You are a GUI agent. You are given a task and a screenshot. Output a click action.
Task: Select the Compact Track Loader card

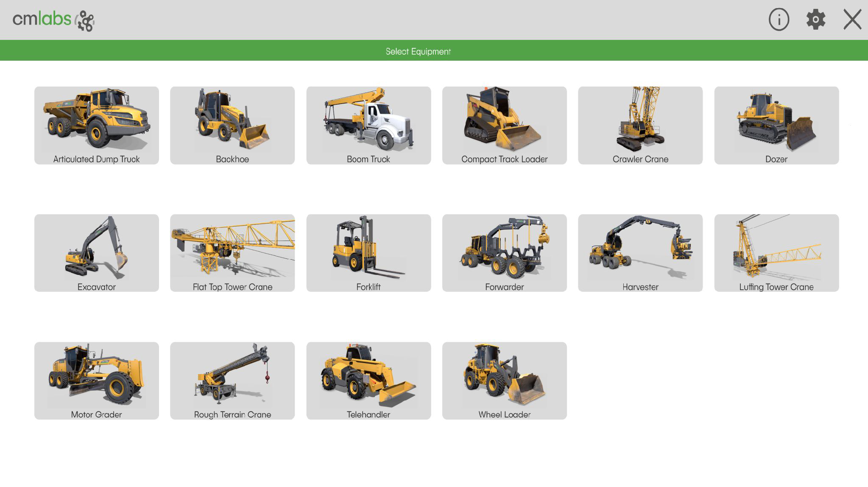[505, 126]
